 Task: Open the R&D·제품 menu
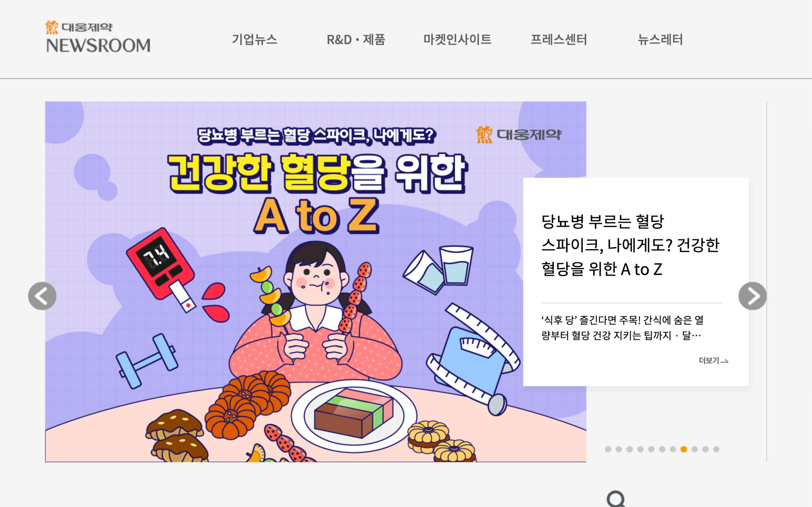coord(356,40)
